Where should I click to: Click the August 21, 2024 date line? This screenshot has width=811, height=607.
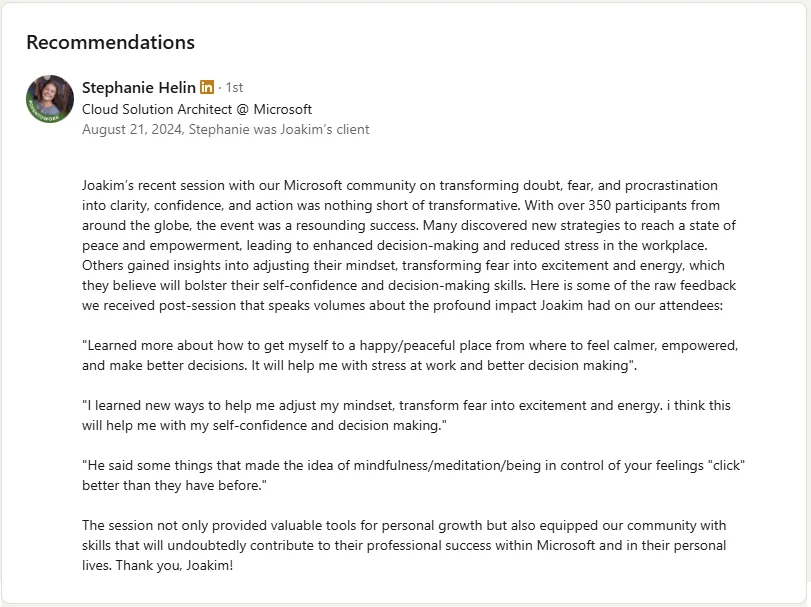pos(226,129)
